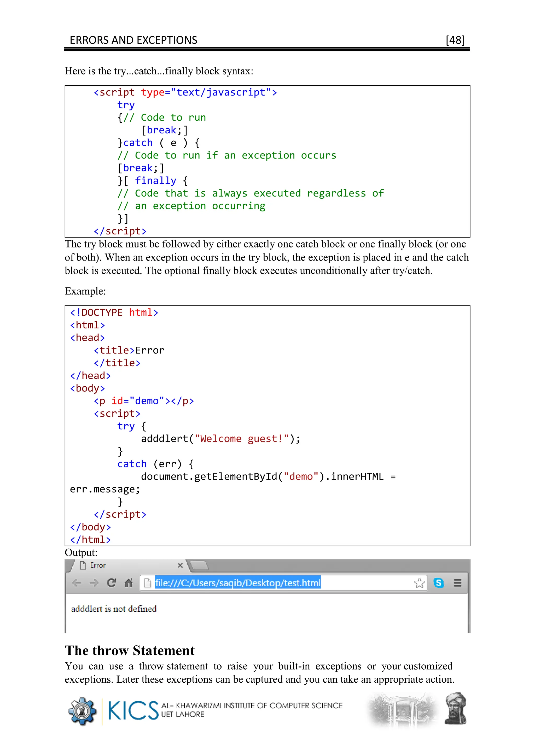The image size is (535, 756).
Task: Click the ERRORS AND EXCEPTIONS header title
Action: (133, 40)
